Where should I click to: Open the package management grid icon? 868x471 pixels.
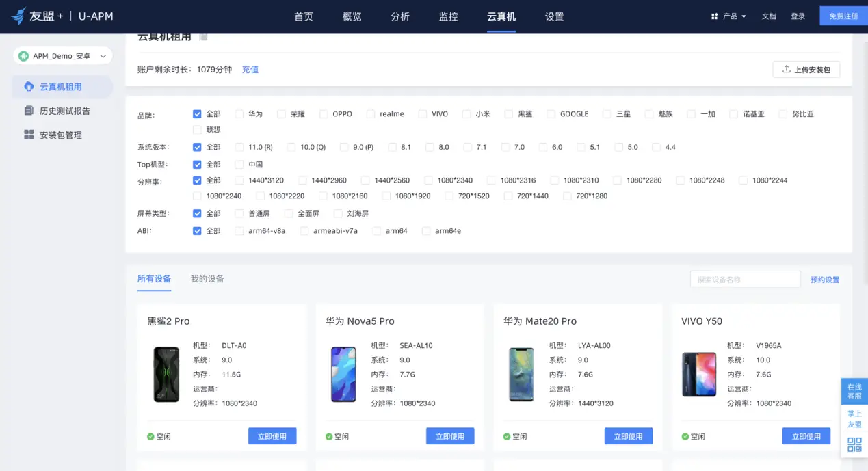pyautogui.click(x=29, y=135)
